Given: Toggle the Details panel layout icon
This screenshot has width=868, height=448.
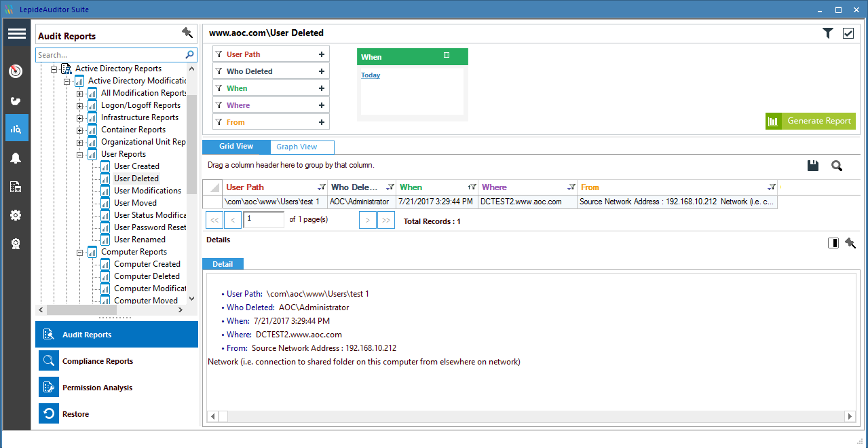Looking at the screenshot, I should (x=833, y=243).
